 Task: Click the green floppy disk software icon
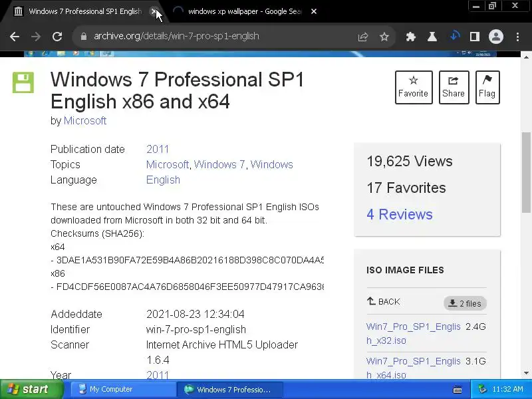pos(23,82)
